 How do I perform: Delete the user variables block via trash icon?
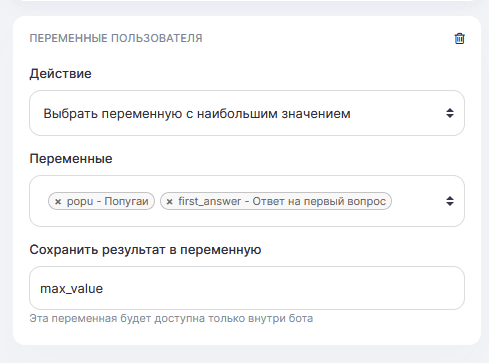[459, 38]
